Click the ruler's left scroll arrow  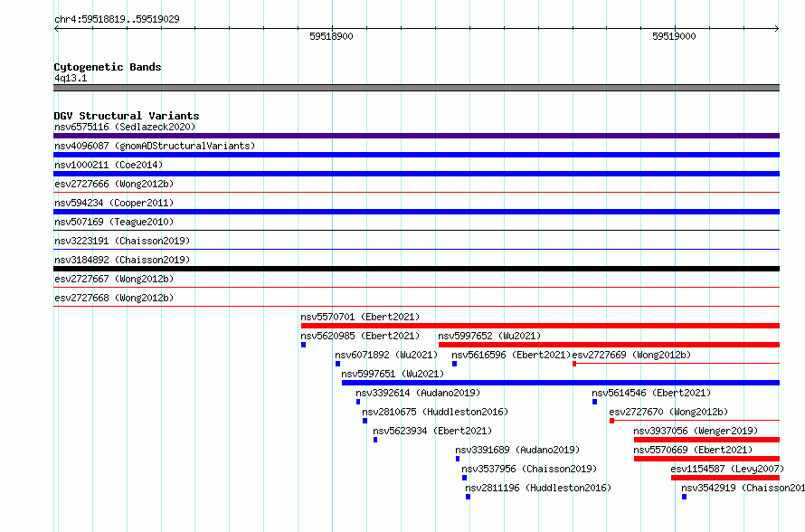click(x=56, y=29)
